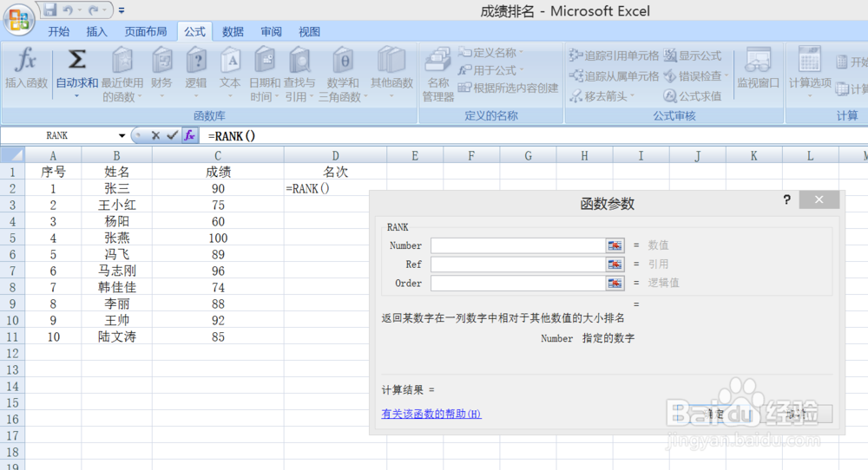Click cell containing 陆文涛
Screen dimensions: 868x470
(117, 336)
